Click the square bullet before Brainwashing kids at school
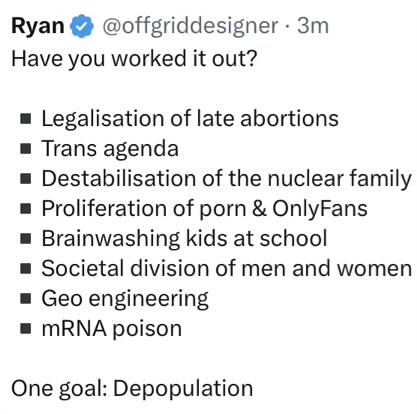Screen dimensions: 417x414 click(x=26, y=239)
